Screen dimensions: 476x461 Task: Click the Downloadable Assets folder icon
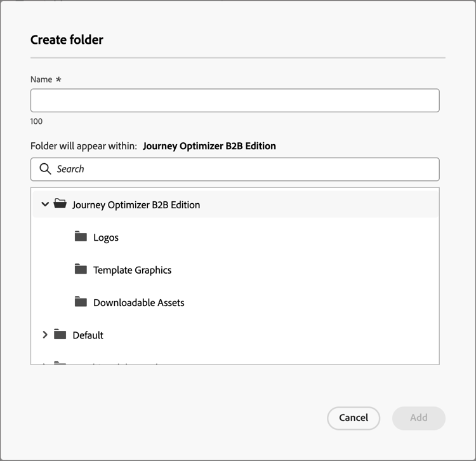(81, 301)
